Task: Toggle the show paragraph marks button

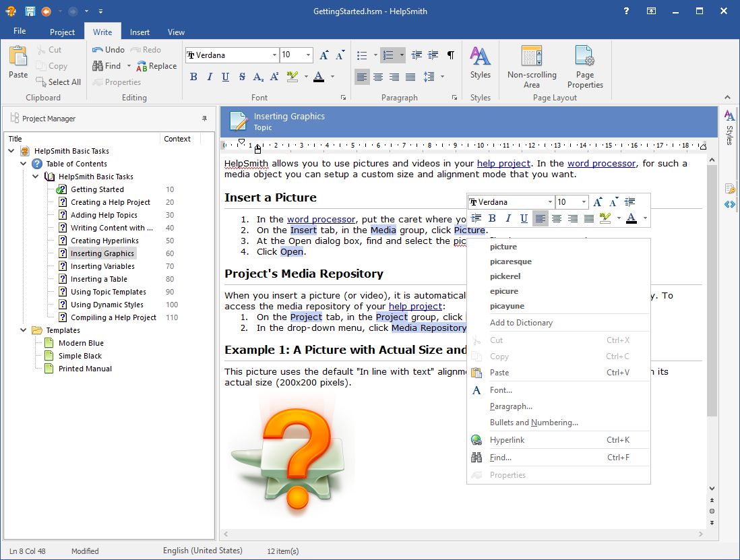Action: (x=451, y=55)
